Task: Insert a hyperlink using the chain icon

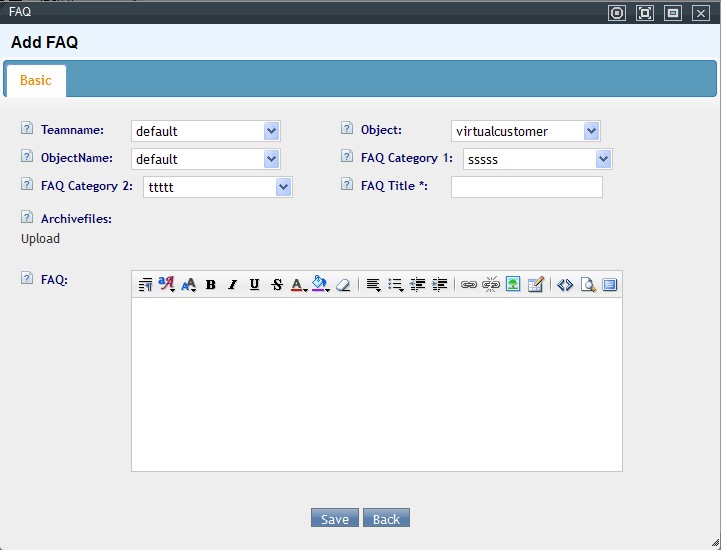Action: coord(468,285)
